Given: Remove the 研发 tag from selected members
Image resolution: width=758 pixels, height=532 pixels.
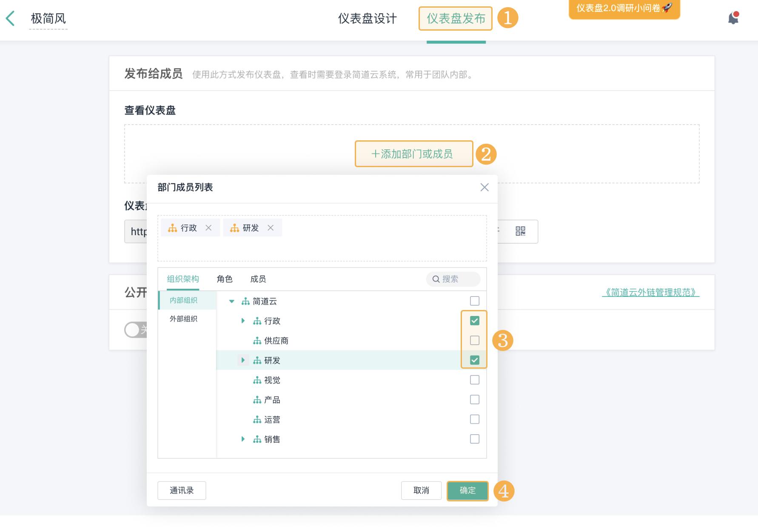Looking at the screenshot, I should pyautogui.click(x=271, y=228).
